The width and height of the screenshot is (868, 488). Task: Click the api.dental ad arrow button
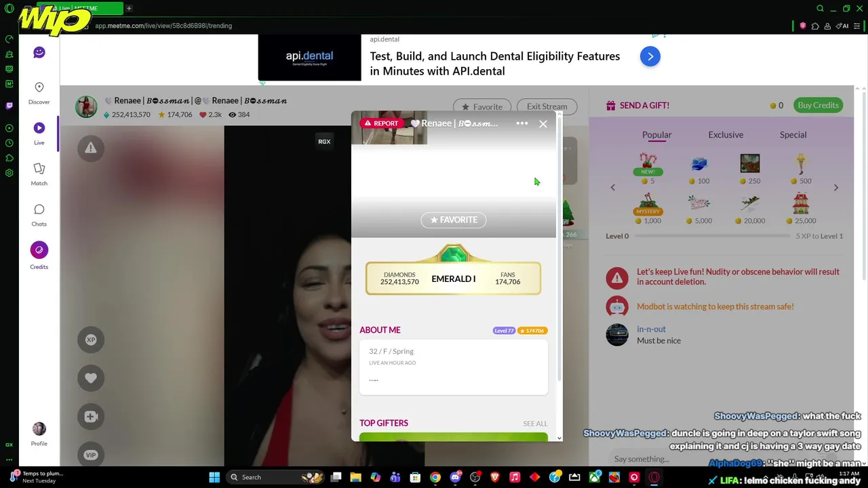(x=650, y=57)
